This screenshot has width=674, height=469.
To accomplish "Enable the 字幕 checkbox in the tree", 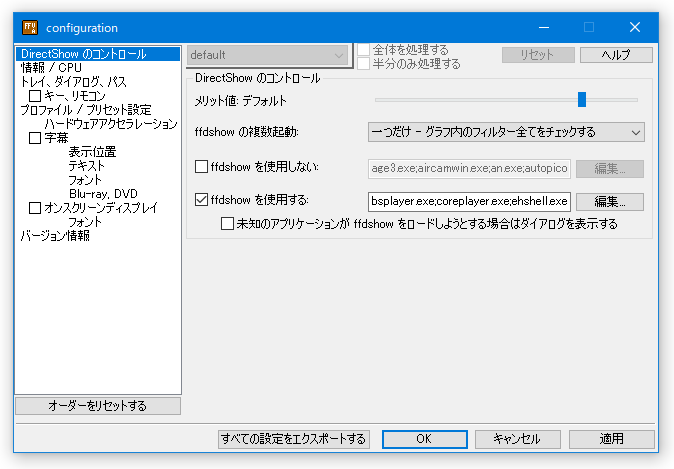I will click(x=35, y=138).
